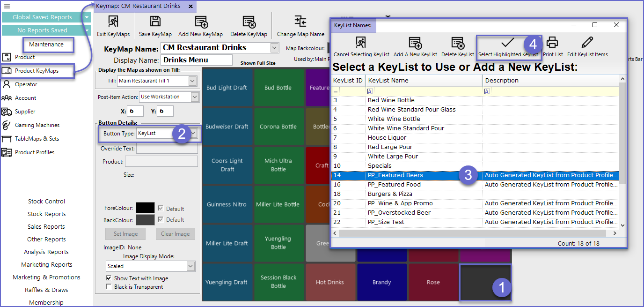Expand the Button Type dropdown

coord(194,134)
